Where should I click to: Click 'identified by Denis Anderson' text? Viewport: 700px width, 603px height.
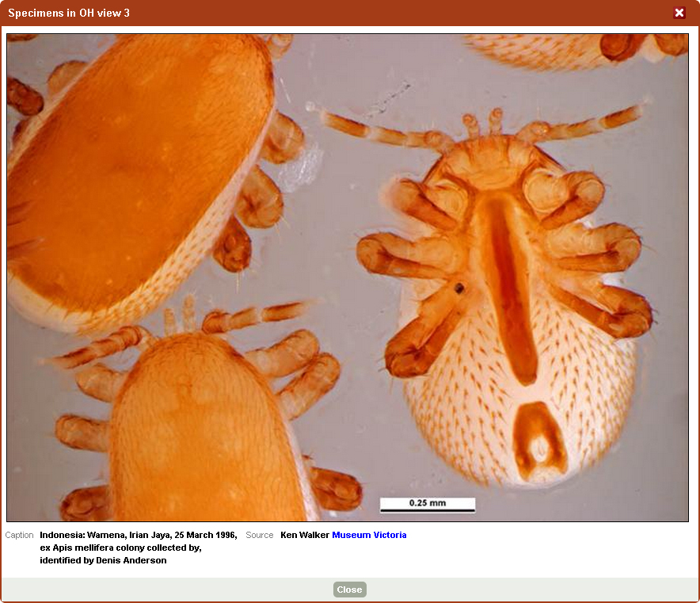click(x=103, y=560)
